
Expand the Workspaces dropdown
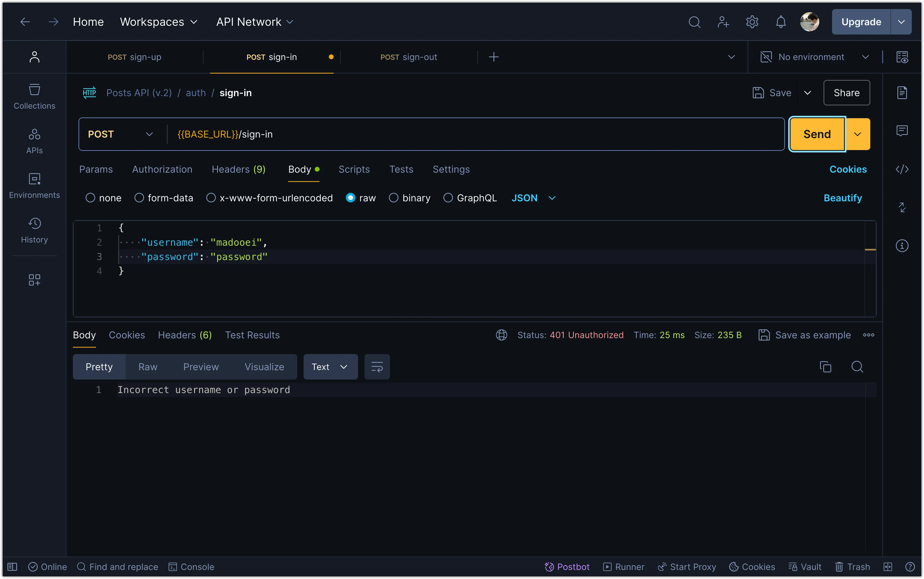159,22
